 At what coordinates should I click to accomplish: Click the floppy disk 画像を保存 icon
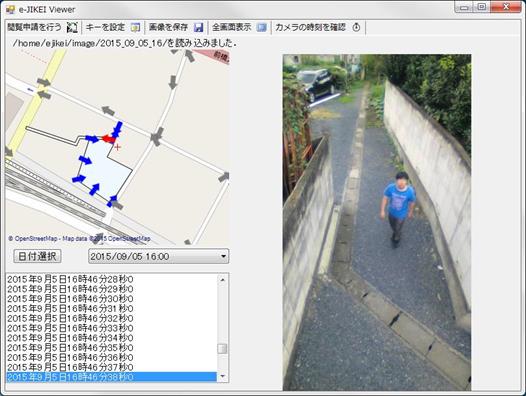[x=199, y=28]
